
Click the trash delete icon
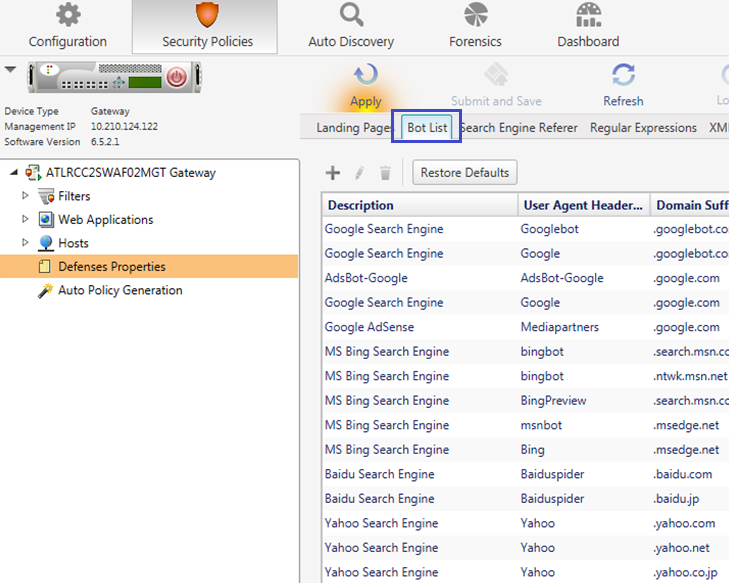pos(385,173)
